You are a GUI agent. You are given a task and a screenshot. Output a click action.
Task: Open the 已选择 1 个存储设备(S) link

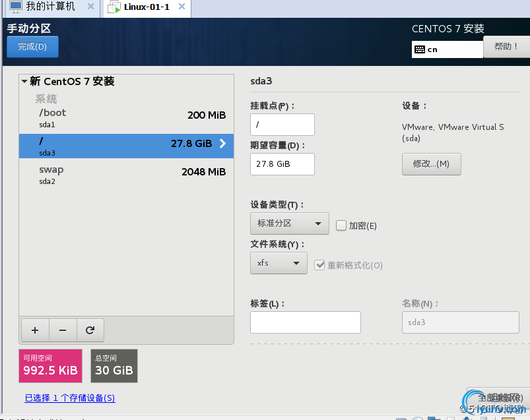(70, 398)
